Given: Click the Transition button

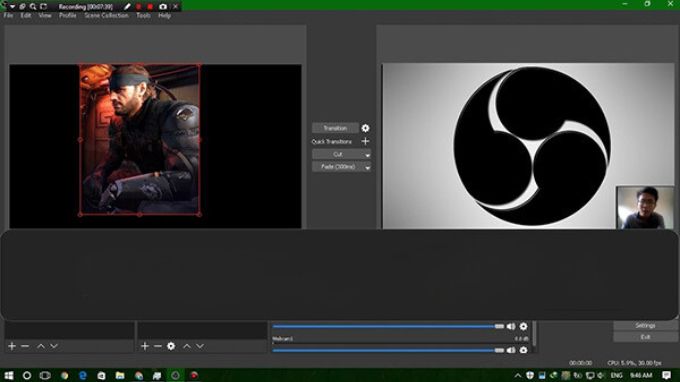Looking at the screenshot, I should pos(335,128).
